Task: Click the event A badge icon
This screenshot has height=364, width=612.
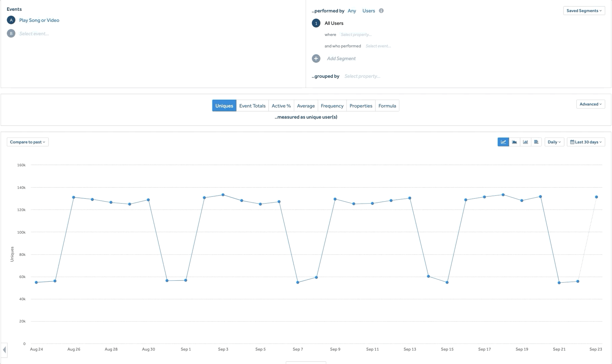Action: (11, 20)
